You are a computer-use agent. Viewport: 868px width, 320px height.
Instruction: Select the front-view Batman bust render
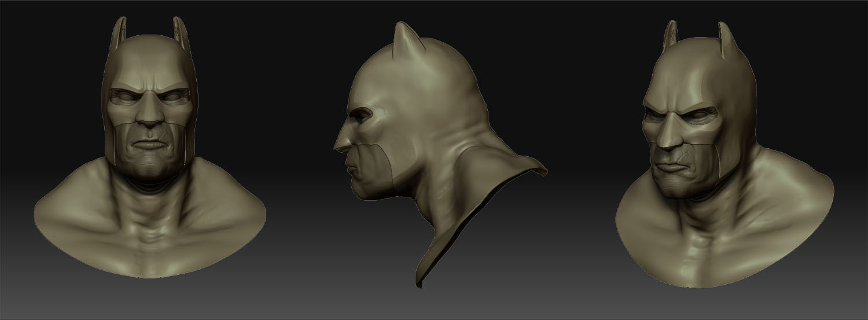[150, 148]
